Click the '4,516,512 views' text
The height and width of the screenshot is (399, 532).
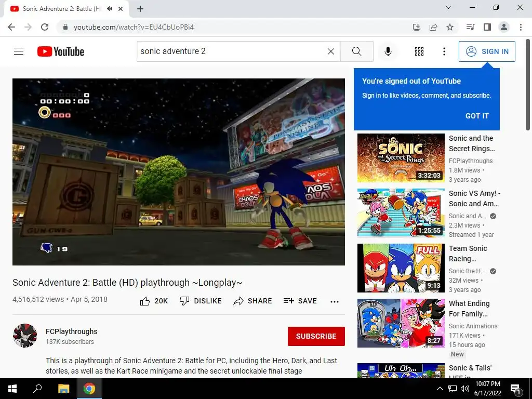pyautogui.click(x=38, y=300)
